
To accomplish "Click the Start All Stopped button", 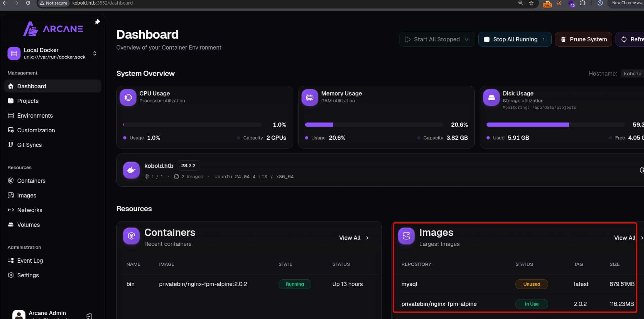I will (x=437, y=39).
